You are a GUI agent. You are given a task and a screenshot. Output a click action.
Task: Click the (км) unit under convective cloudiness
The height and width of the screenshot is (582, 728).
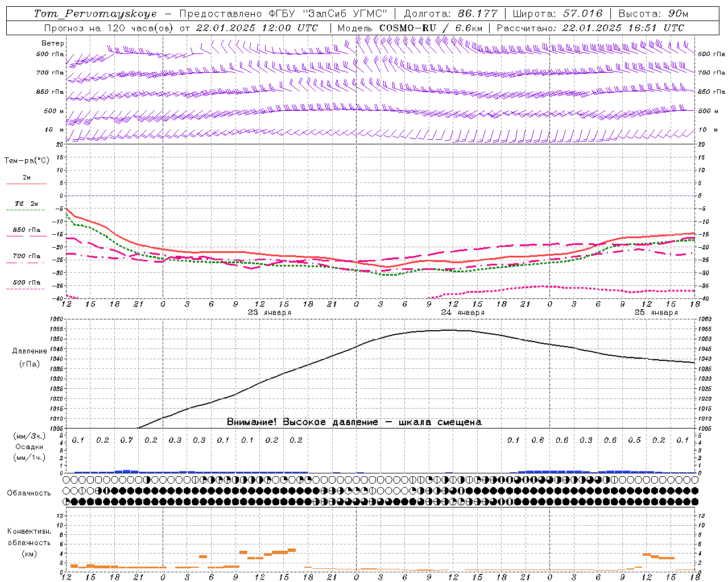pyautogui.click(x=29, y=554)
